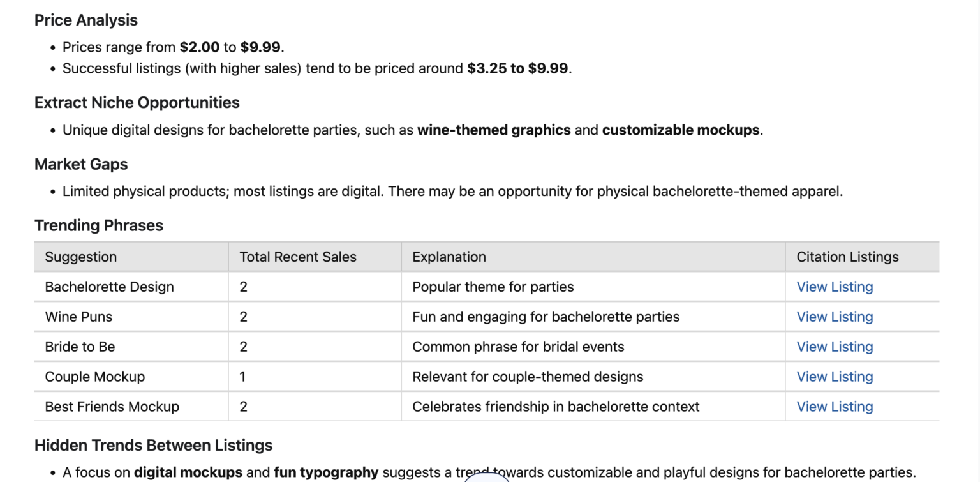
Task: Click the Suggestion column header
Action: 81,257
